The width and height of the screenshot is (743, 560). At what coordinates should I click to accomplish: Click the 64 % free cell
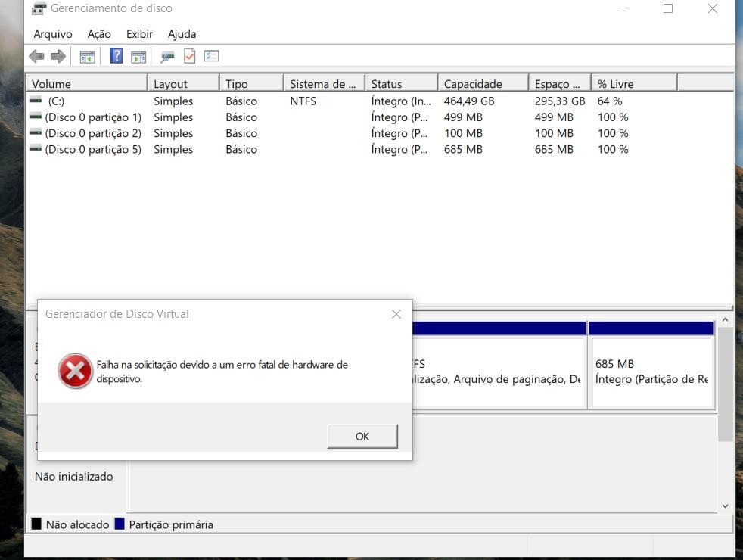610,101
